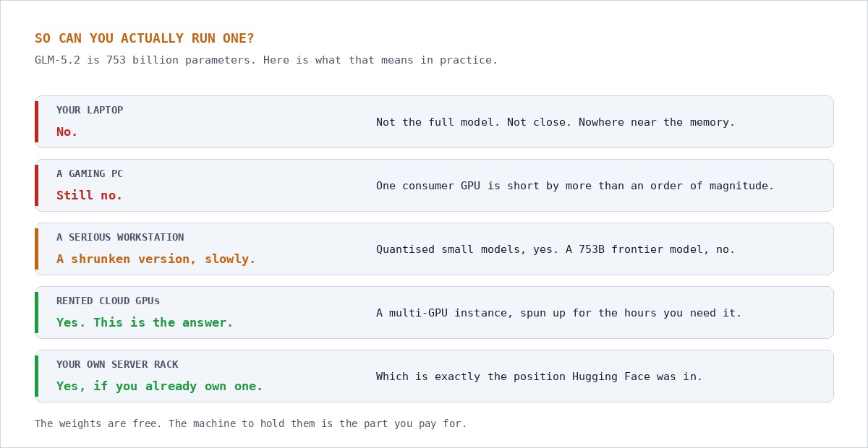Click the 'SO CAN YOU ACTUALLY RUN ONE?' heading
This screenshot has height=448, width=868.
pyautogui.click(x=145, y=38)
